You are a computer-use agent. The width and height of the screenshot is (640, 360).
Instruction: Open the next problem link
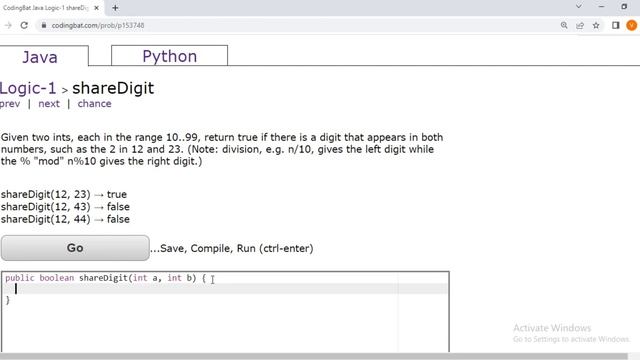(x=49, y=104)
